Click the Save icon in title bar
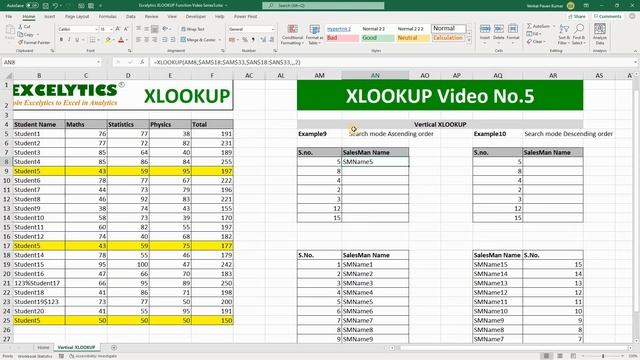This screenshot has height=360, width=640. 45,6
